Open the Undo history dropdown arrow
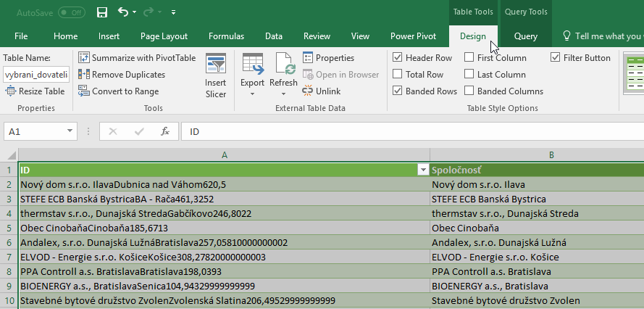 point(134,12)
